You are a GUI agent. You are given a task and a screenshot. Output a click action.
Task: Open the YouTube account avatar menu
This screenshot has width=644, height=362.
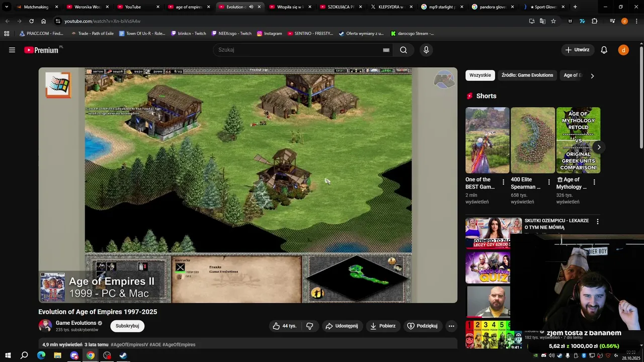623,50
